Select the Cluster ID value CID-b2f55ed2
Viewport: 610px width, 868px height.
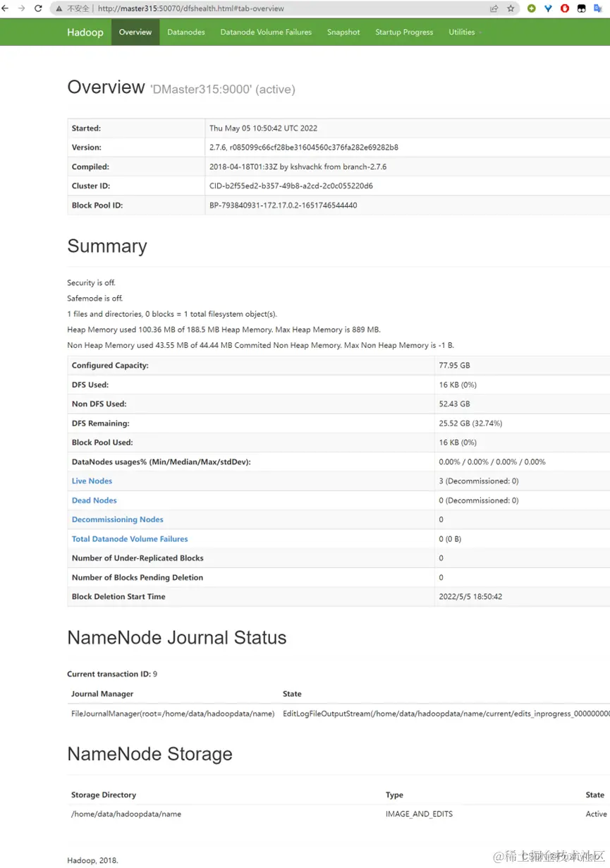(x=291, y=186)
